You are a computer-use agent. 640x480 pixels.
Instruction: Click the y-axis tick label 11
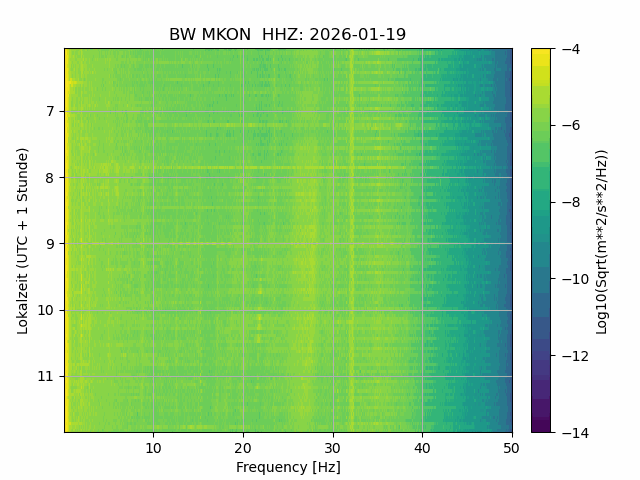click(x=46, y=376)
